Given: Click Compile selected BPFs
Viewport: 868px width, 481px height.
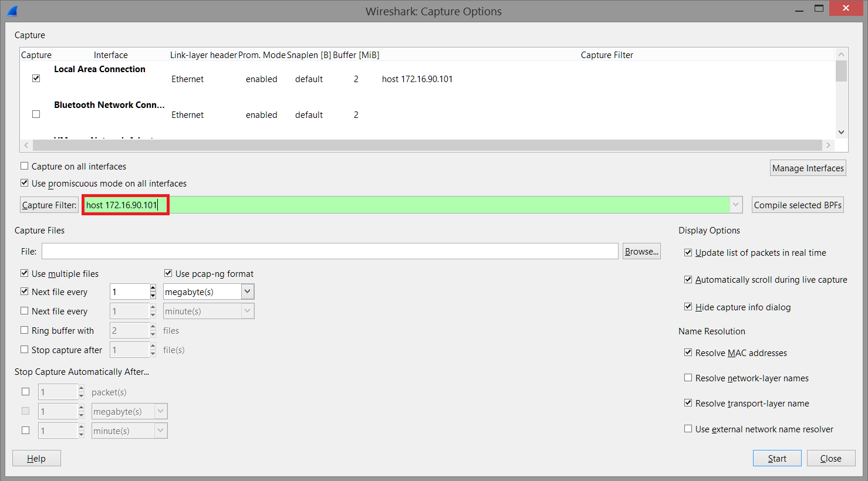Looking at the screenshot, I should 798,205.
